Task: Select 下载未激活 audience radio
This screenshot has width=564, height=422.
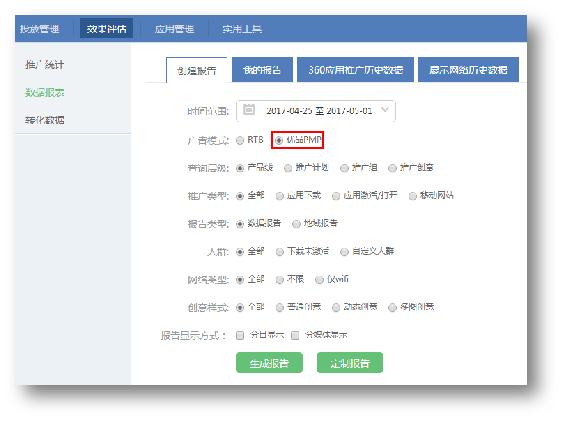Action: 279,252
